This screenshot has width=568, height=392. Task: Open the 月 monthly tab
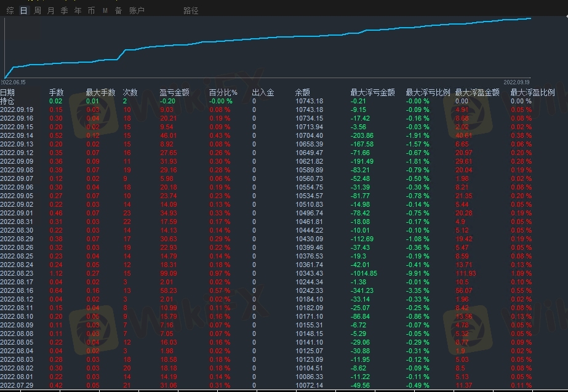point(50,10)
